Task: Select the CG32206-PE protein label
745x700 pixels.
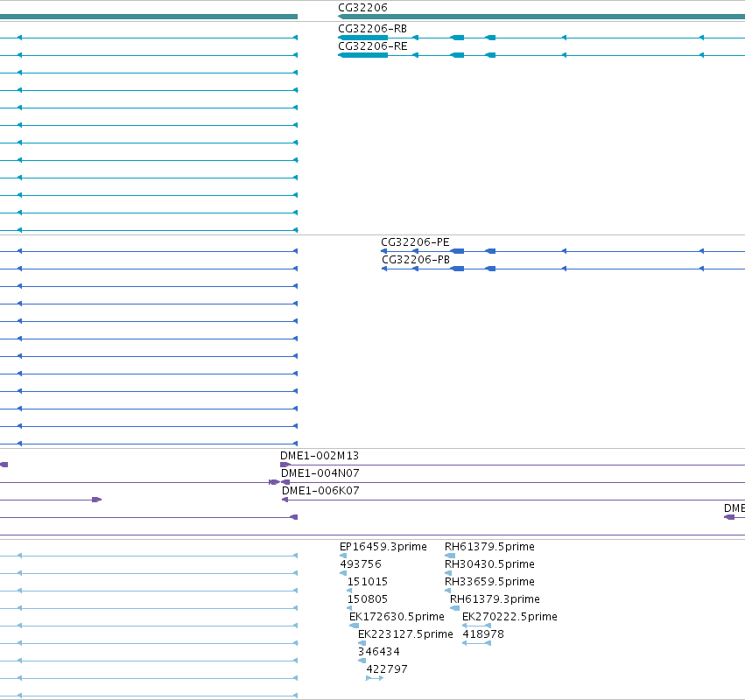Action: coord(415,242)
